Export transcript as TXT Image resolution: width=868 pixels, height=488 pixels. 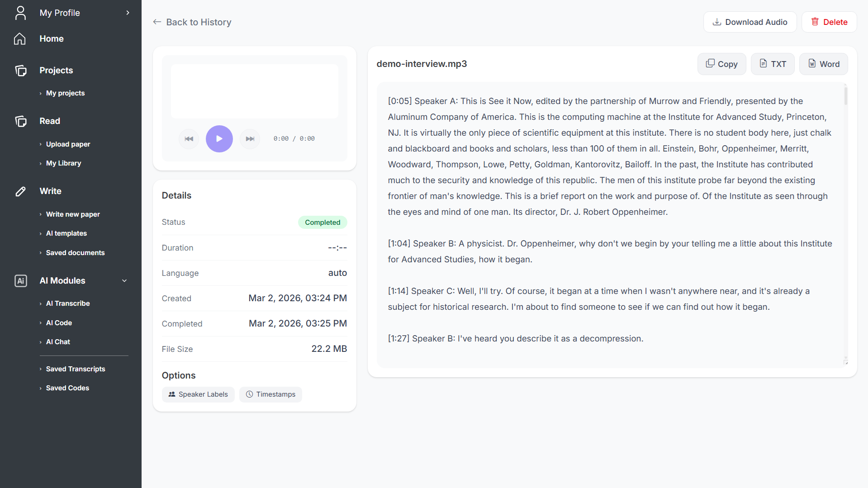773,64
